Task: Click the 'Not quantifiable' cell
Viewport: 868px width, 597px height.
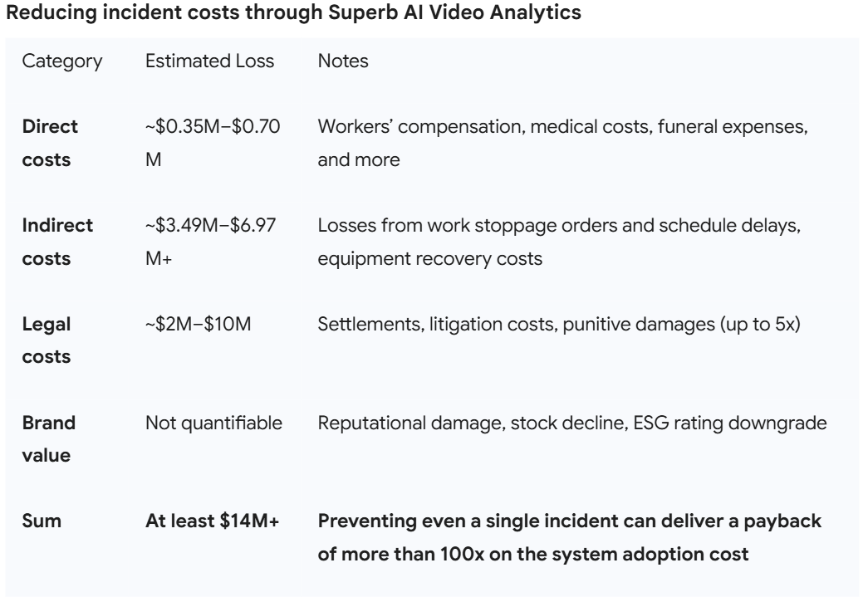Action: click(214, 423)
